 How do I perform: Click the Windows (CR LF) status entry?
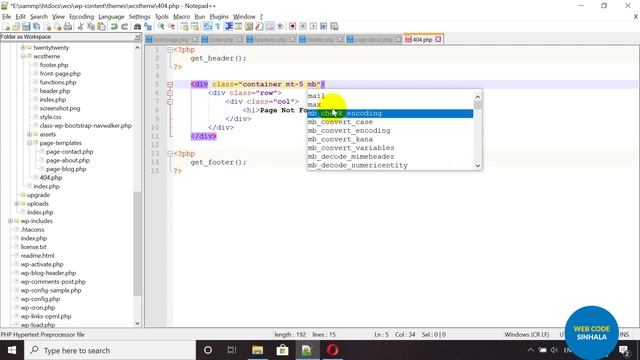tap(527, 335)
